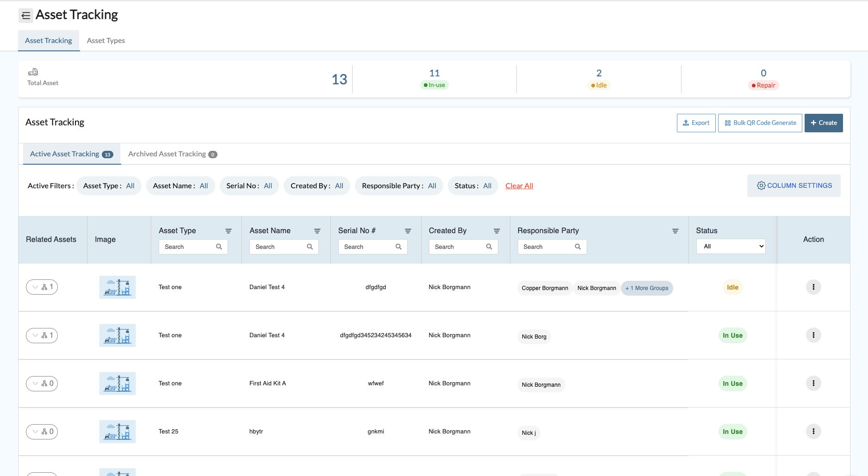Expand the +1 More Groups chip
868x476 pixels.
pos(647,288)
